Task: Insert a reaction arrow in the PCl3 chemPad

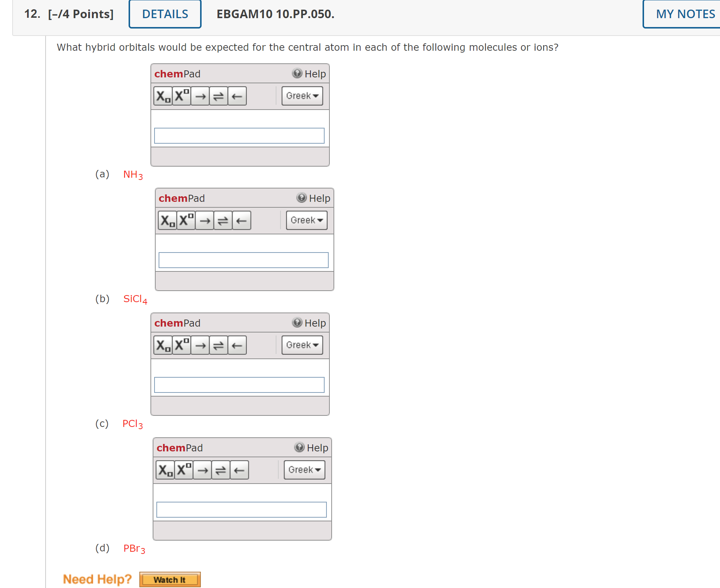Action: point(200,345)
